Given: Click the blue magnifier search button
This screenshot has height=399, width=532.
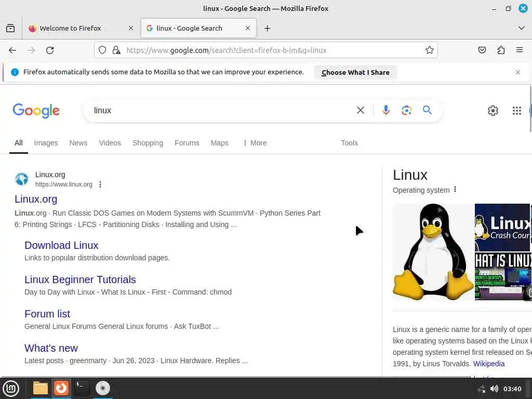Looking at the screenshot, I should click(x=427, y=110).
